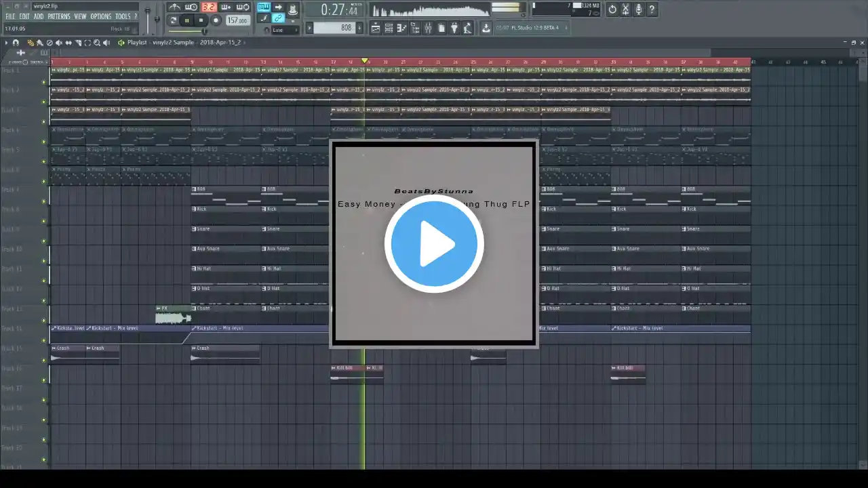The height and width of the screenshot is (488, 868).
Task: Click the circular arrow icon near help
Action: (x=612, y=9)
